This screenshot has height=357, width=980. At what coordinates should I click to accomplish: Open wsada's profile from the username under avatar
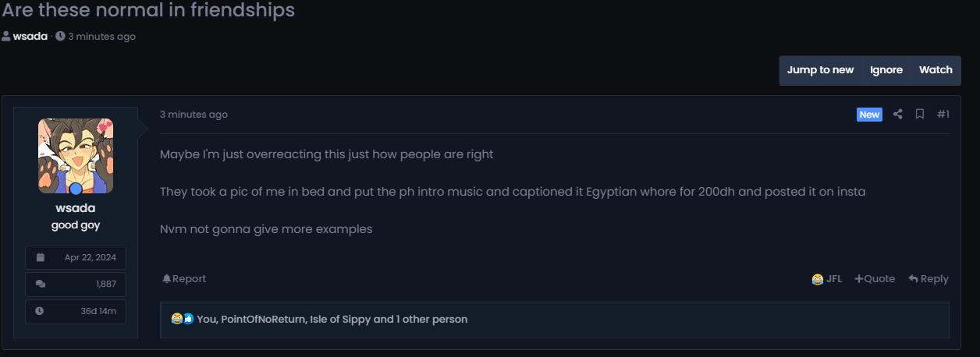point(76,208)
